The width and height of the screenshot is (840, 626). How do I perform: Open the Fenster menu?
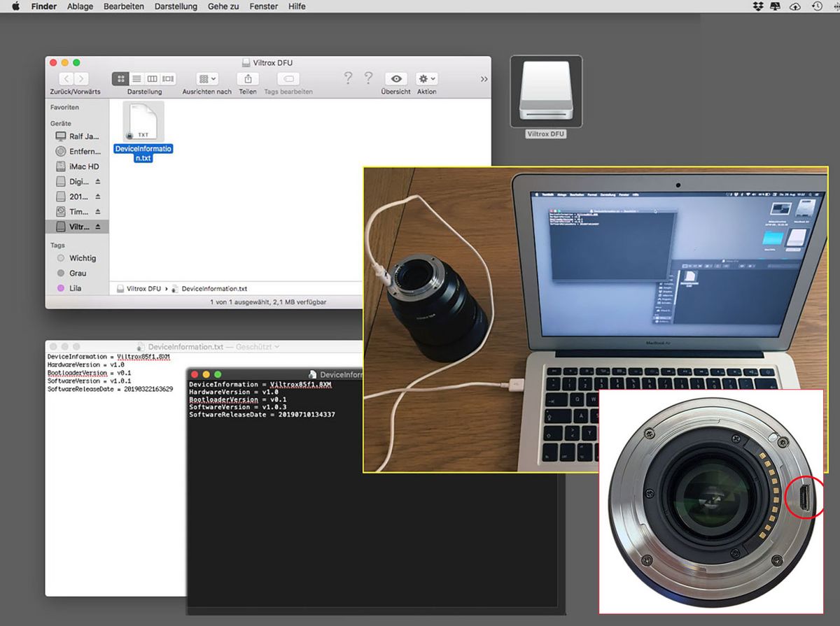(264, 6)
